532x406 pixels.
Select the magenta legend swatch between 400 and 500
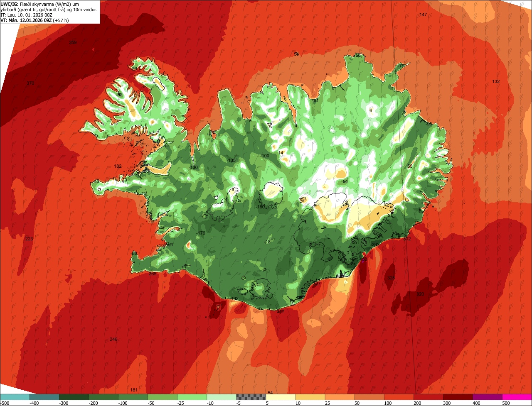pos(488,397)
